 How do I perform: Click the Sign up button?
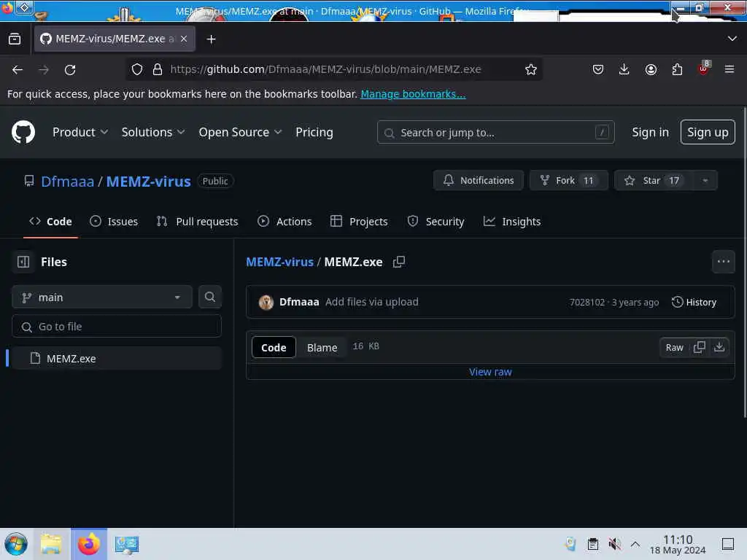708,132
